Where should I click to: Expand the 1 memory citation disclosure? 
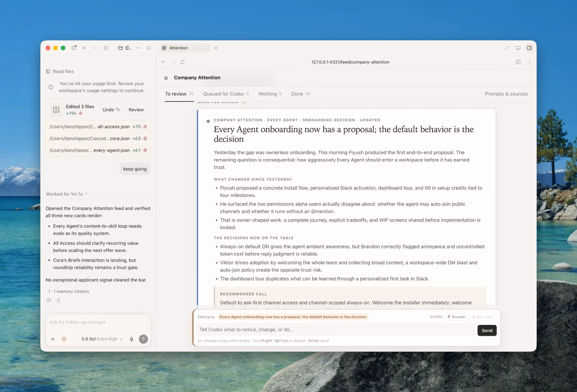[x=69, y=291]
